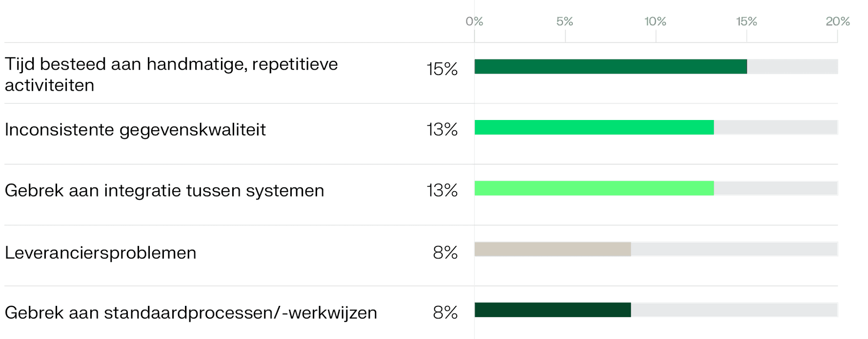
Task: Click the 20% axis tick label
Action: point(838,21)
